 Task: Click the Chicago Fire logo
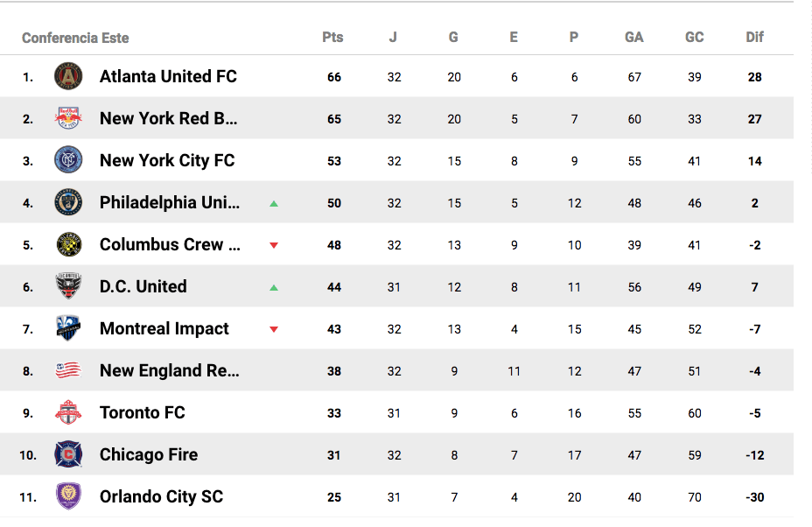67,454
